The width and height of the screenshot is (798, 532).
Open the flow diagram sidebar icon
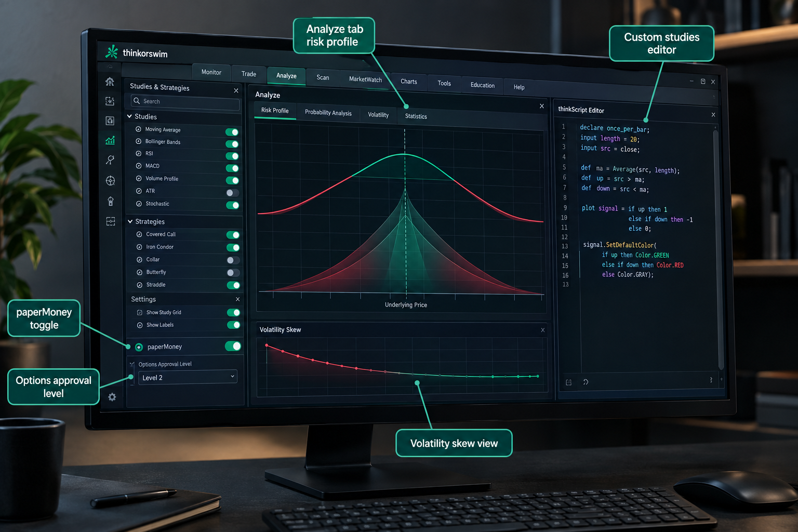[111, 221]
